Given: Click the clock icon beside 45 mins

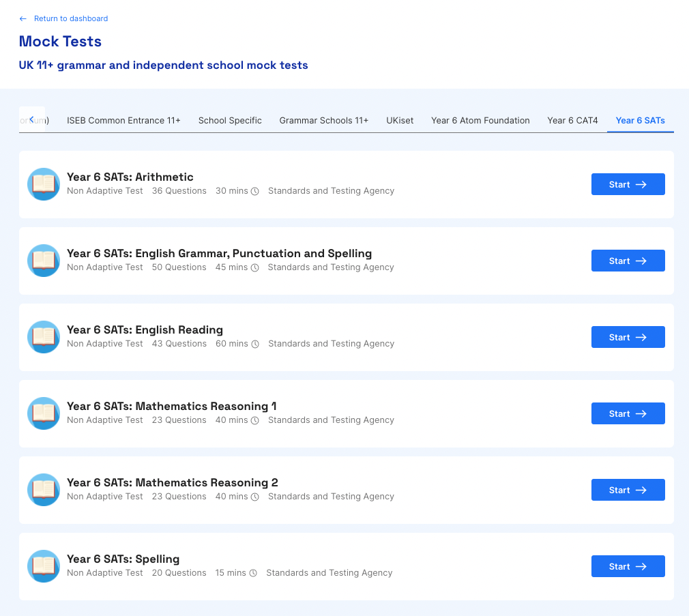Looking at the screenshot, I should point(255,267).
